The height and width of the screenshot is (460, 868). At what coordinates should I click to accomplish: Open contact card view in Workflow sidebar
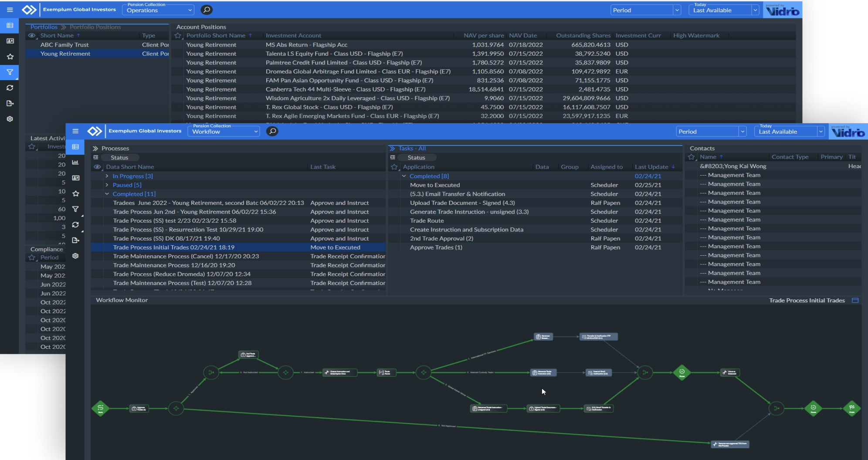(x=75, y=178)
